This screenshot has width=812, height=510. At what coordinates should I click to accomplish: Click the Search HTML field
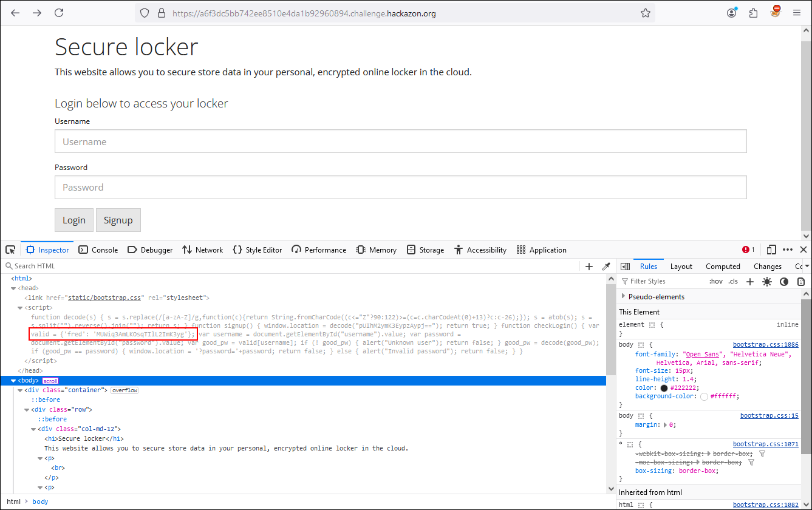coord(292,266)
